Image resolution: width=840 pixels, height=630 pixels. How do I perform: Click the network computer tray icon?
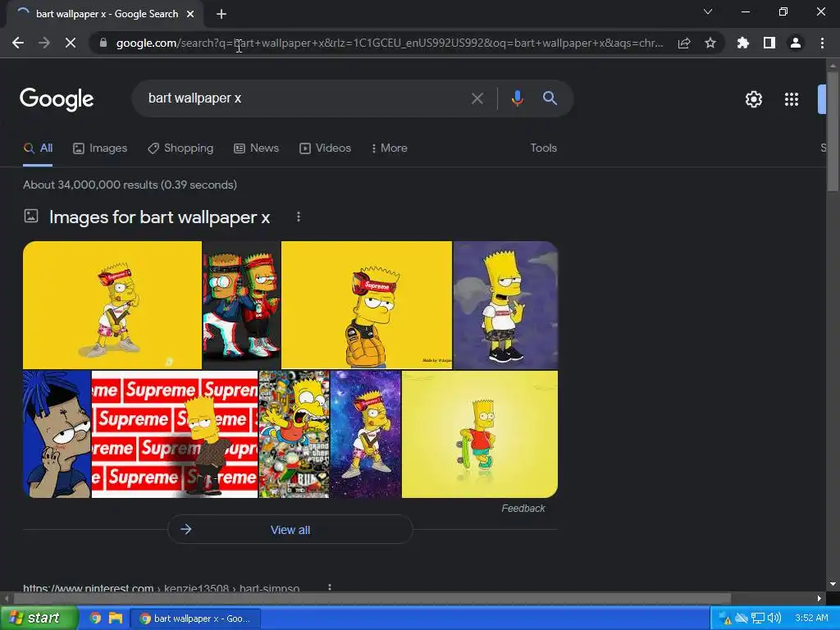(757, 619)
